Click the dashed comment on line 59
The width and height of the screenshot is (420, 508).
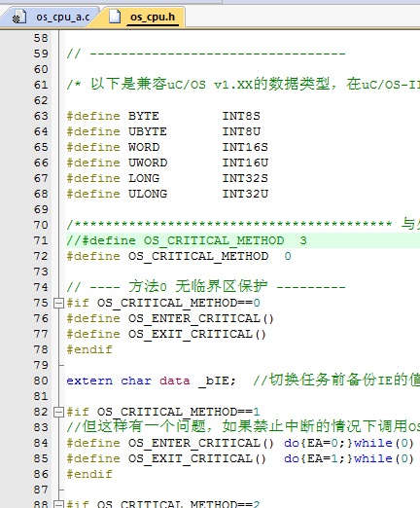[x=206, y=54]
